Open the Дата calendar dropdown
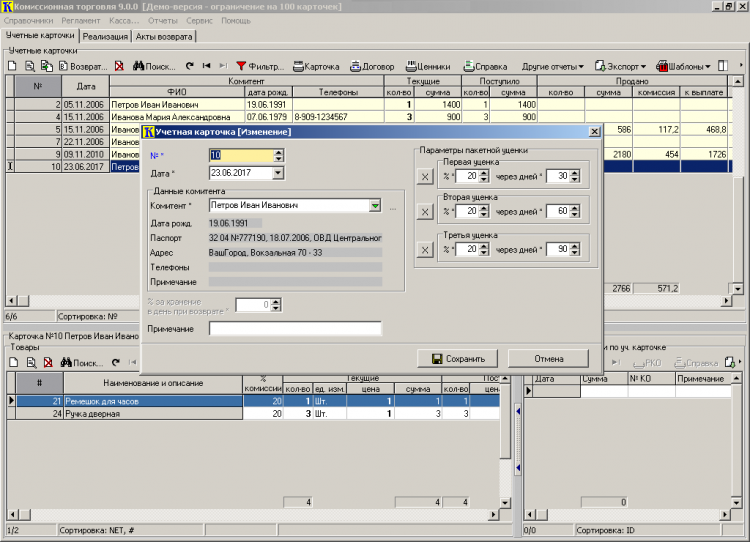750x542 pixels. click(278, 173)
